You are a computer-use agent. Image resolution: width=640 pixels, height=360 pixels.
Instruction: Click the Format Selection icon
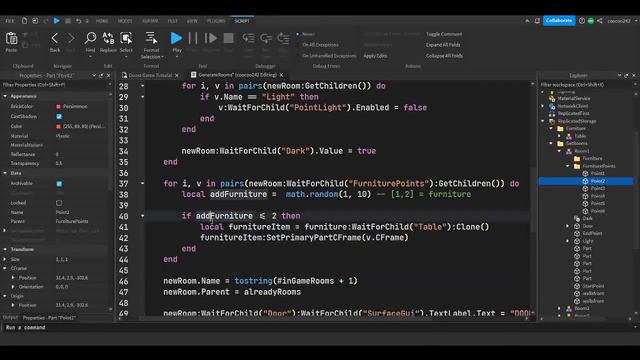(151, 38)
